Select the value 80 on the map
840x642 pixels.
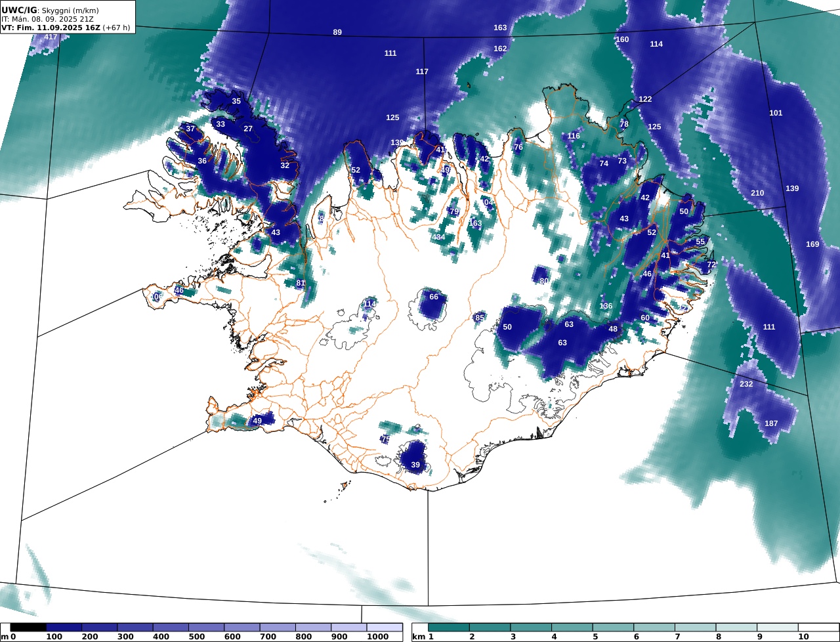click(x=544, y=281)
